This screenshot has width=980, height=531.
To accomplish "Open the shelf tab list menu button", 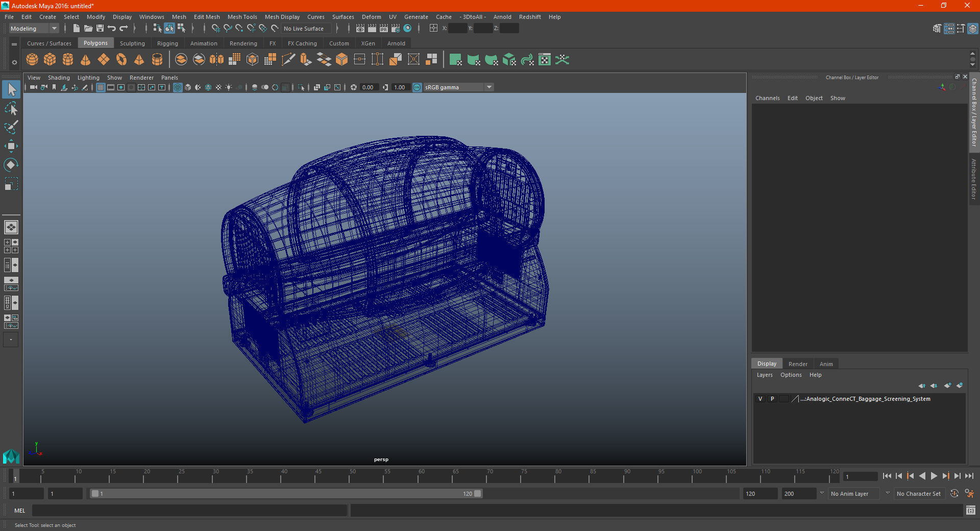I will (x=14, y=44).
